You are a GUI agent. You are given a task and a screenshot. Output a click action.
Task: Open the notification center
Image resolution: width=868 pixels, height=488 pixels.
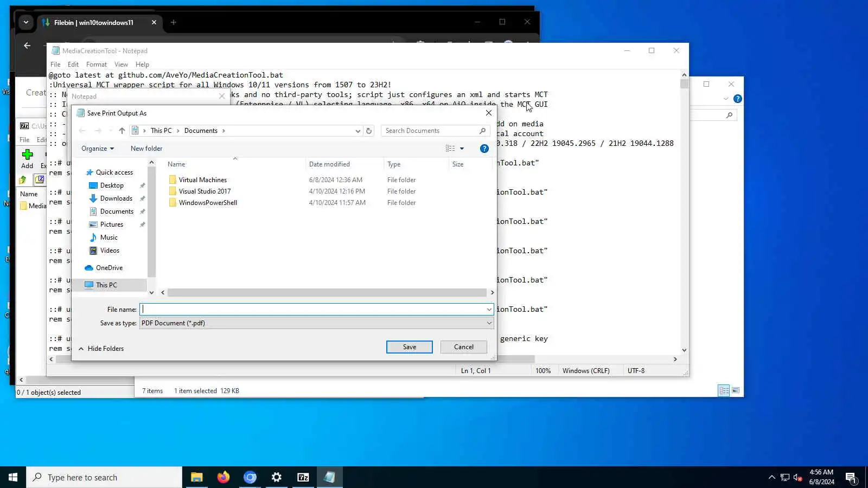coord(851,477)
